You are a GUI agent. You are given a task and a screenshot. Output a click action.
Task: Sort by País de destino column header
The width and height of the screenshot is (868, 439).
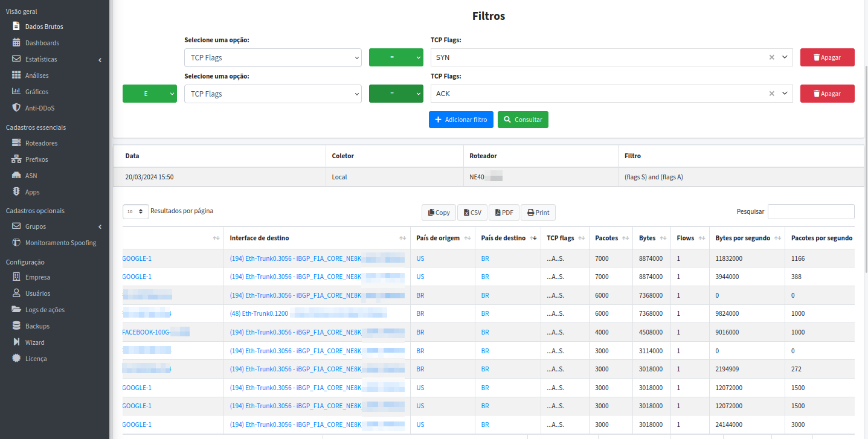click(x=508, y=238)
